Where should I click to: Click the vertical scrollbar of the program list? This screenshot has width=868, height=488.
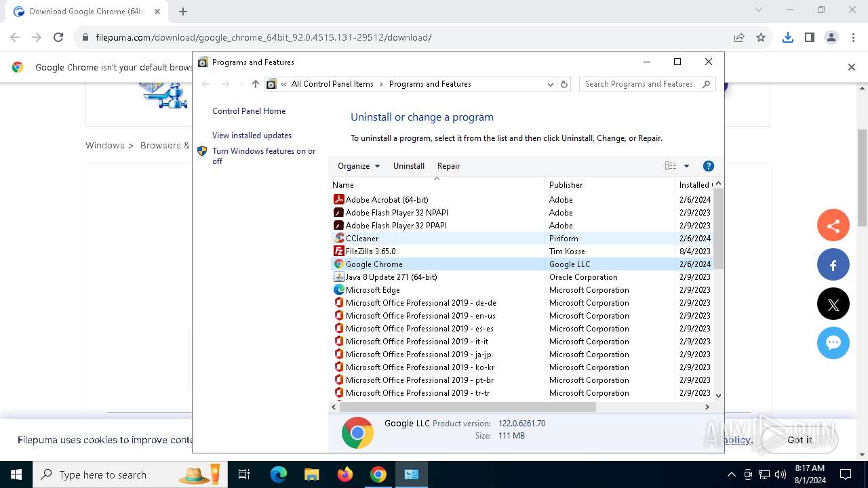click(x=718, y=229)
